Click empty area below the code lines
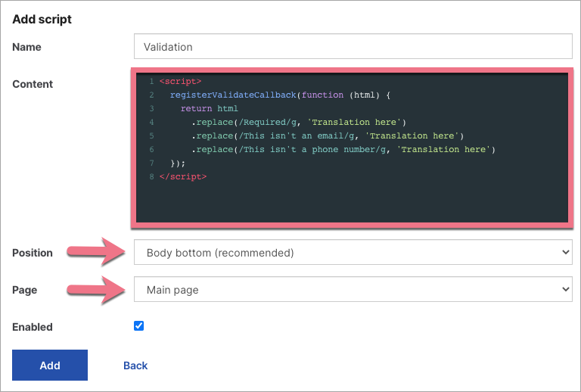The image size is (581, 392). point(353,201)
